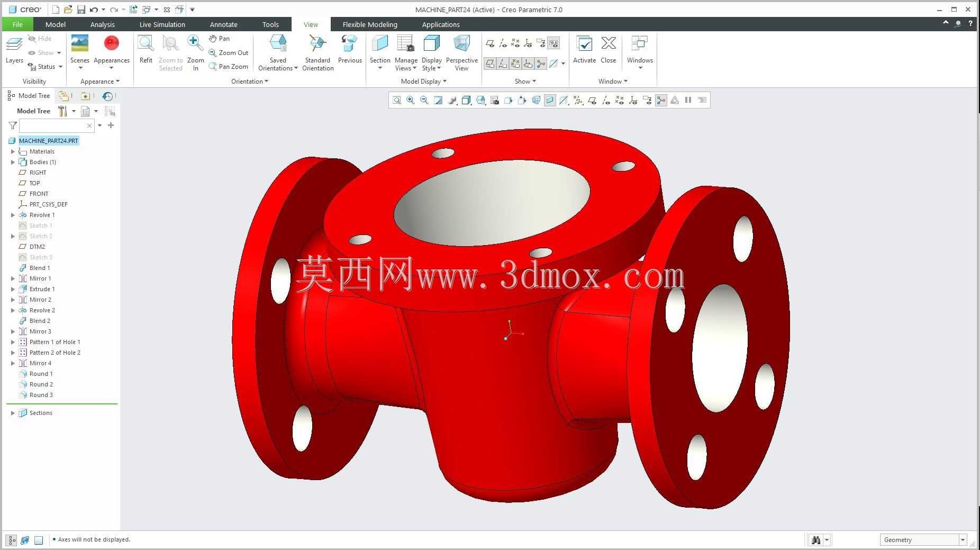
Task: Open Saved Orientations
Action: (278, 52)
